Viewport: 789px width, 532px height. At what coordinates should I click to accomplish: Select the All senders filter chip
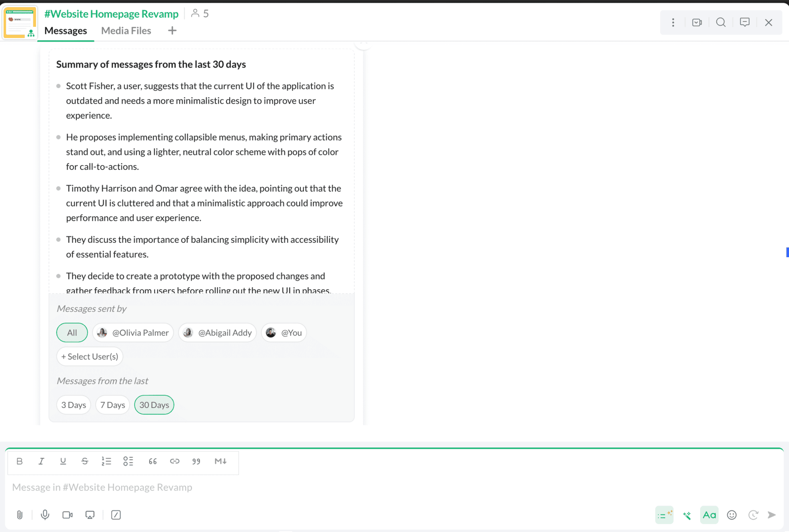click(72, 332)
